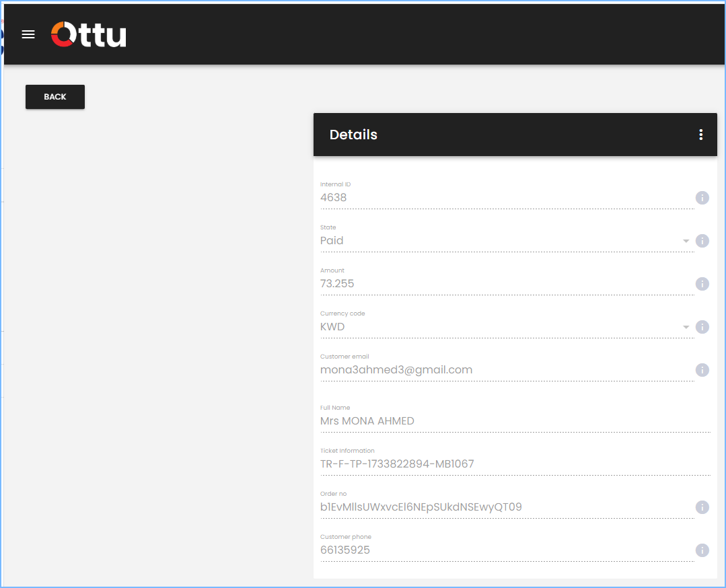This screenshot has height=588, width=726.
Task: Click the info icon beside Internal ID
Action: tap(702, 198)
